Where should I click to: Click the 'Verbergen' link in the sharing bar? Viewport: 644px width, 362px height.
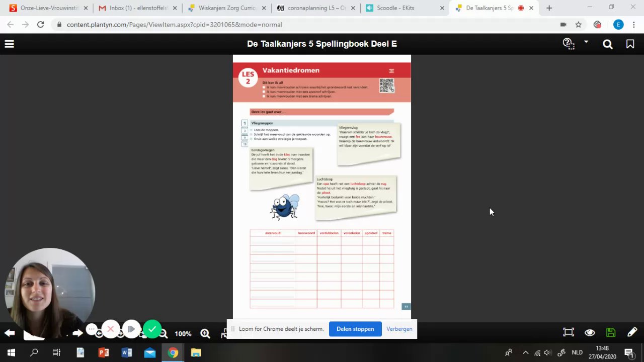coord(399,329)
